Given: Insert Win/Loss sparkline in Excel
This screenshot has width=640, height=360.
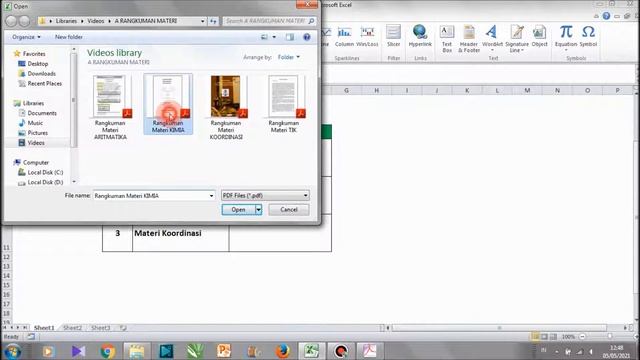Looking at the screenshot, I should click(x=367, y=36).
